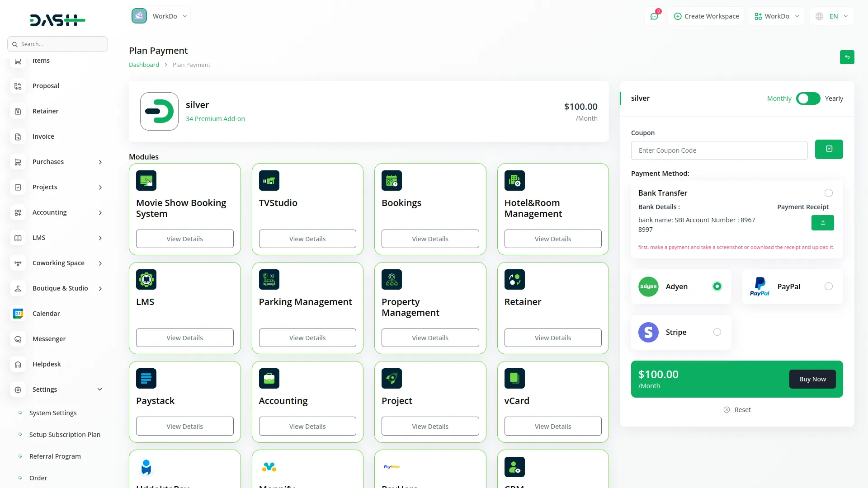
Task: Open Setup Subscription Plan settings
Action: click(x=65, y=434)
